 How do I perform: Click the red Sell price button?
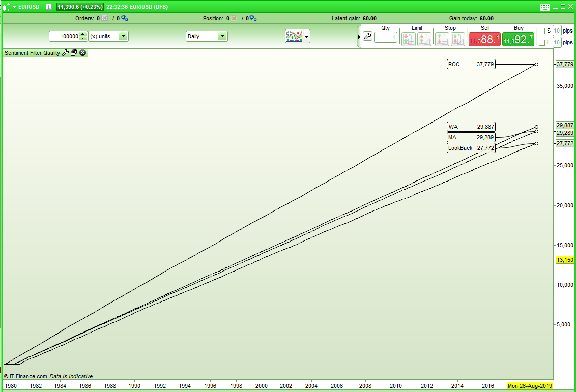pos(484,39)
